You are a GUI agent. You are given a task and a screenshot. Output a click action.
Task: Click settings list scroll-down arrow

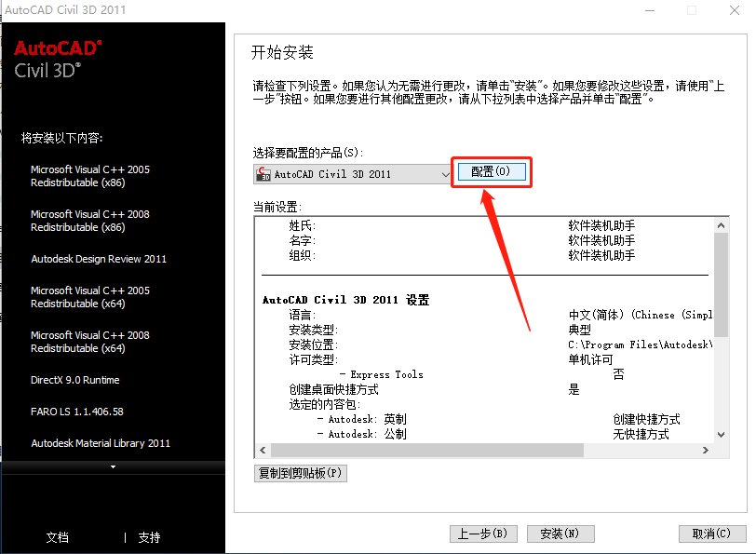click(x=721, y=435)
